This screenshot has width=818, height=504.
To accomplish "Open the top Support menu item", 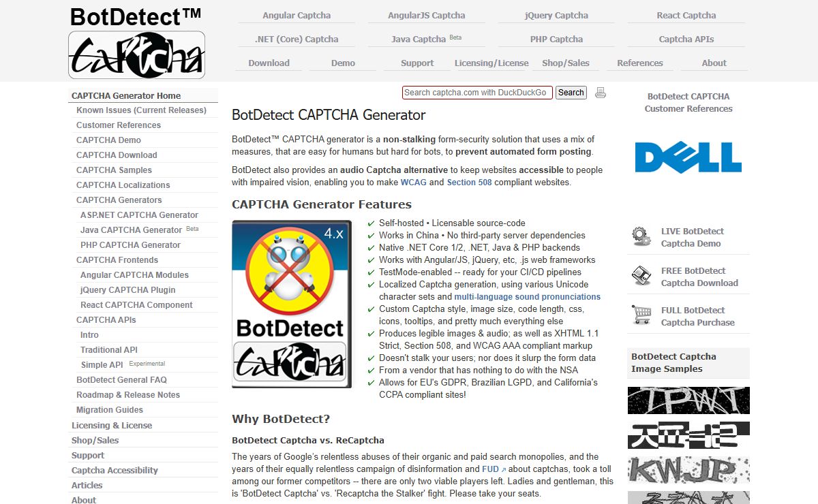I will (417, 63).
